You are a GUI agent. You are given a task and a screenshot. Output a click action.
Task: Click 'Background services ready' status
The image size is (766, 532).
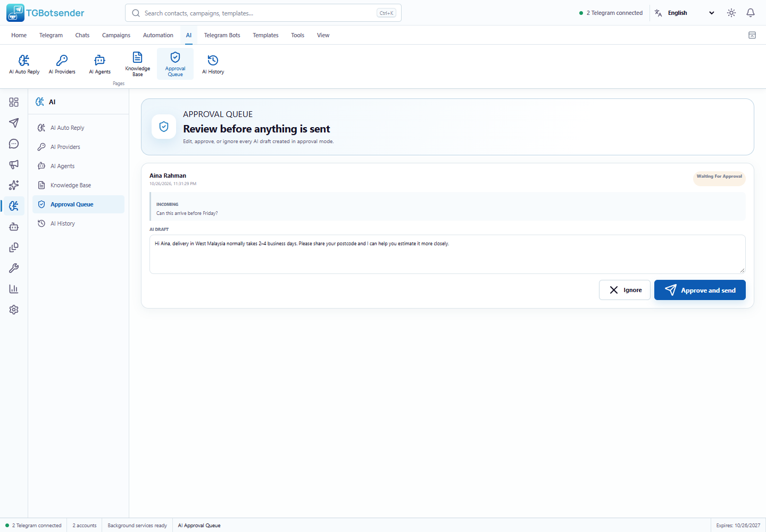(137, 526)
